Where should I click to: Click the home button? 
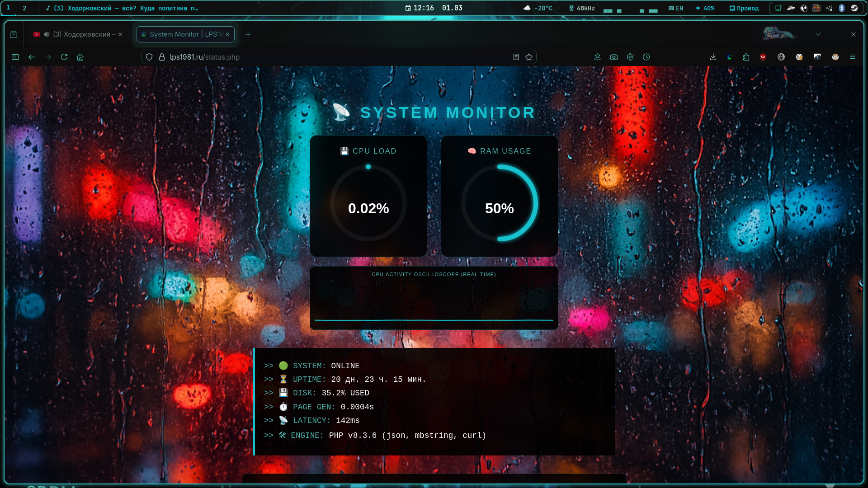[80, 57]
